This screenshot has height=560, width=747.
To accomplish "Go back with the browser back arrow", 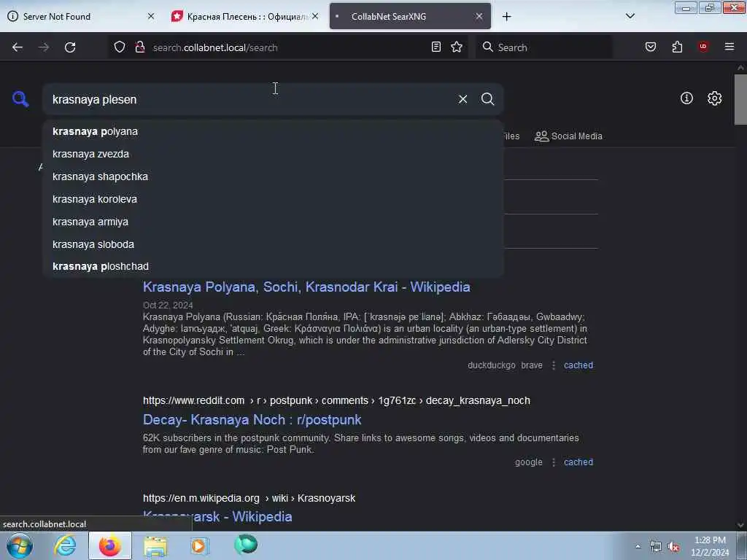I will 18,47.
